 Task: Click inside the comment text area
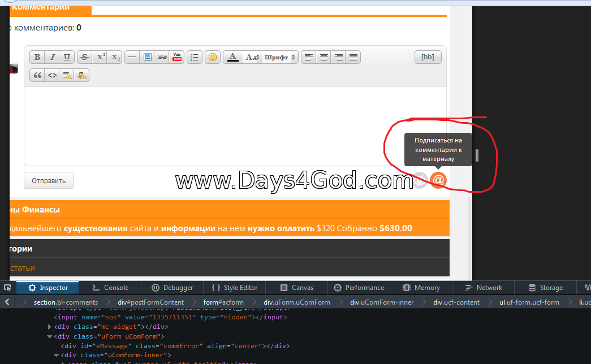pos(235,126)
